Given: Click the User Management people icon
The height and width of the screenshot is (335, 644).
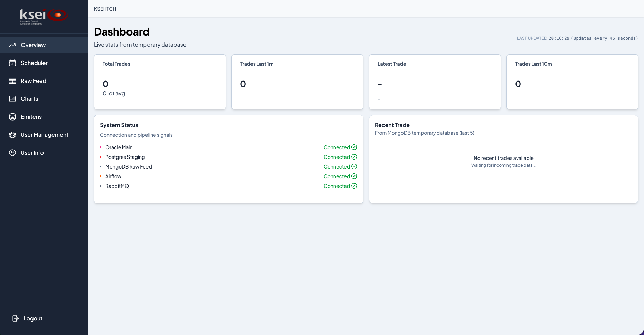Looking at the screenshot, I should tap(12, 135).
